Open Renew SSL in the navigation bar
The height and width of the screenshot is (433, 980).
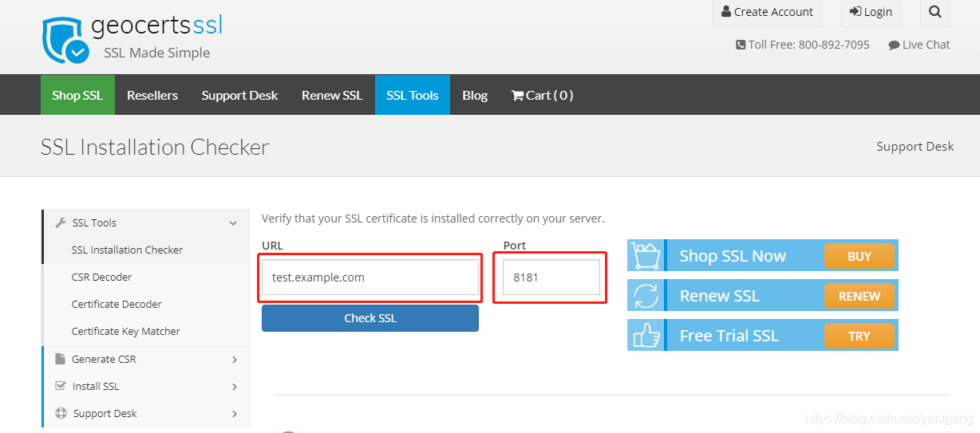[x=332, y=95]
